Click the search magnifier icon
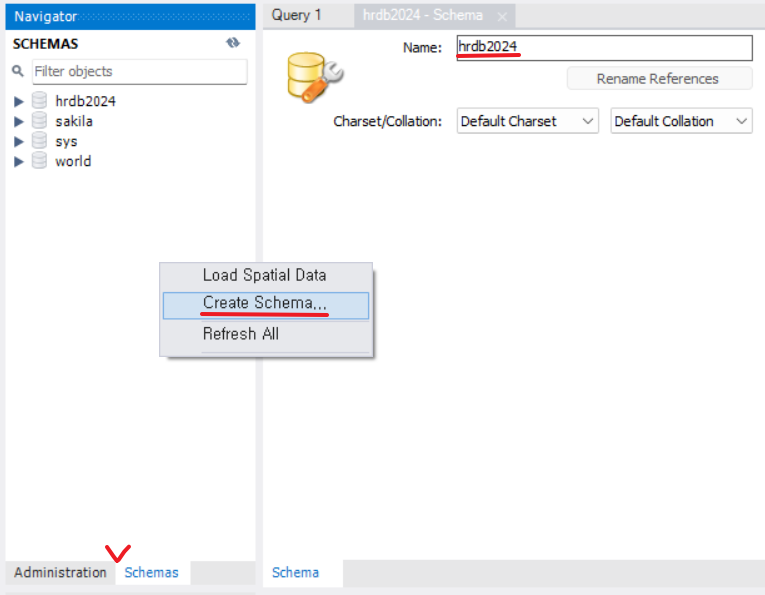 (x=18, y=71)
